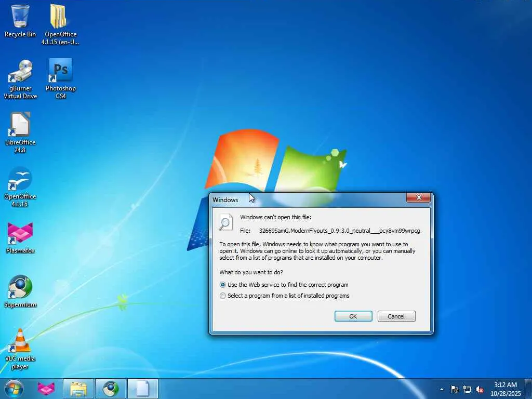Image resolution: width=532 pixels, height=399 pixels.
Task: Click "What do you want to do?" text
Action: click(x=251, y=272)
